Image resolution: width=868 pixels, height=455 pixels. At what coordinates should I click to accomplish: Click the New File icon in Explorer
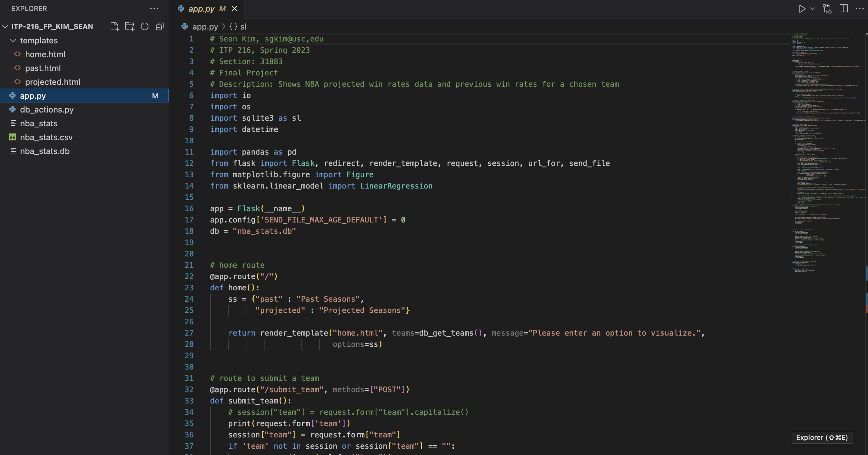coord(114,26)
